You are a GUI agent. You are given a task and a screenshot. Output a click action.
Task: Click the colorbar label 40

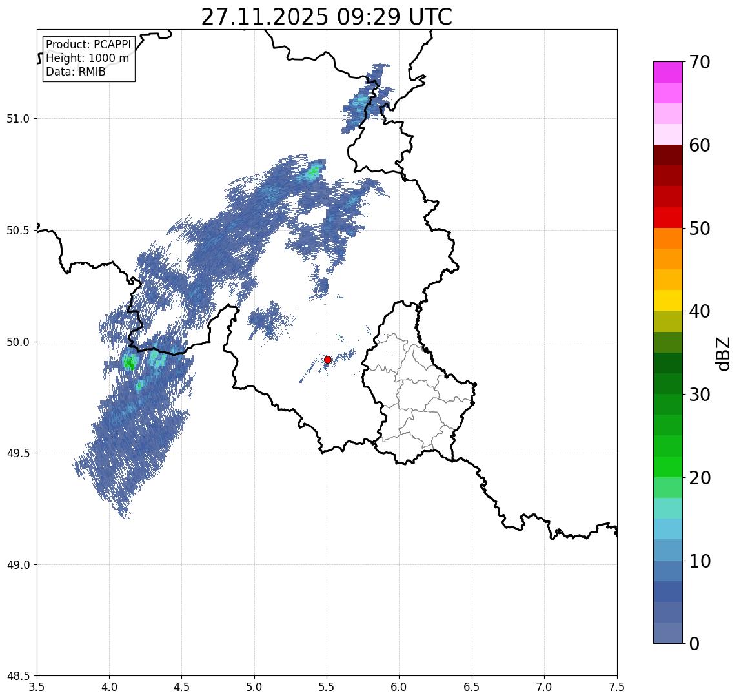700,311
